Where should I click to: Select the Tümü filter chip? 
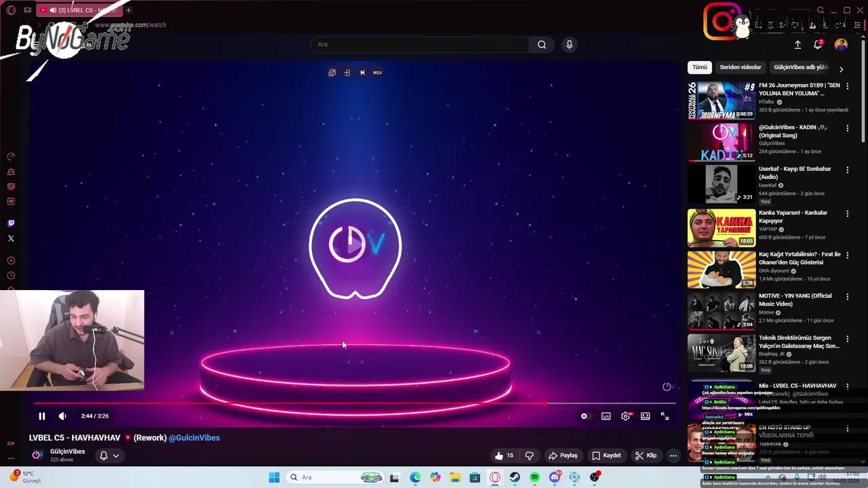coord(700,67)
